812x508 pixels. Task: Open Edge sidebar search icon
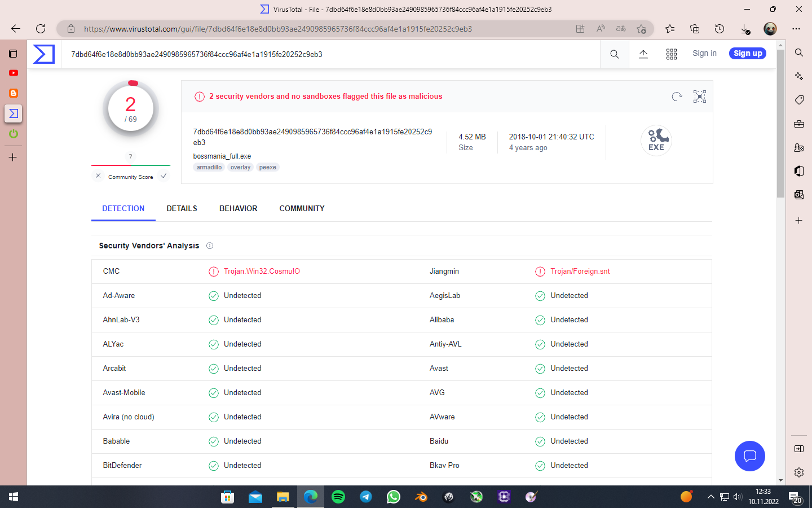coord(799,52)
